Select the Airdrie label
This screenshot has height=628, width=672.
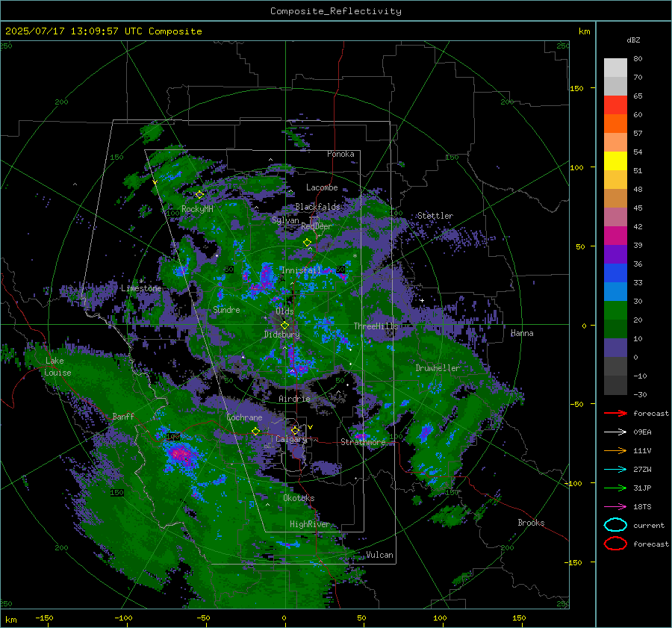294,399
